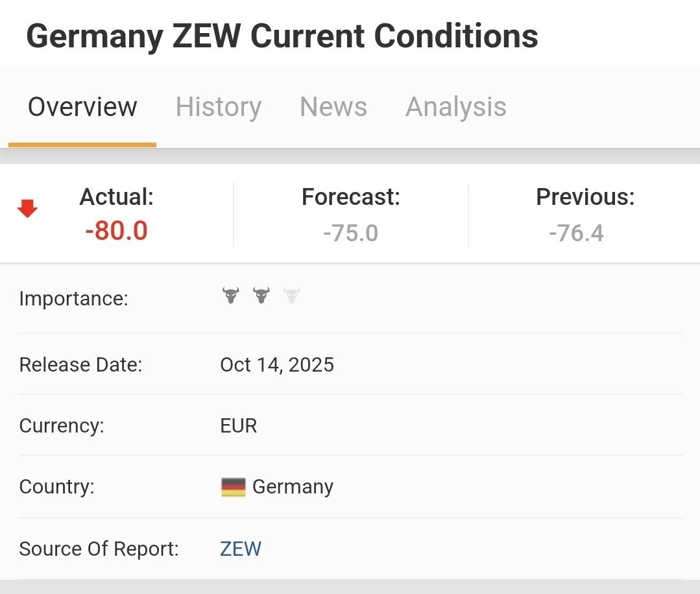700x594 pixels.
Task: Click the Importance label
Action: pyautogui.click(x=74, y=299)
